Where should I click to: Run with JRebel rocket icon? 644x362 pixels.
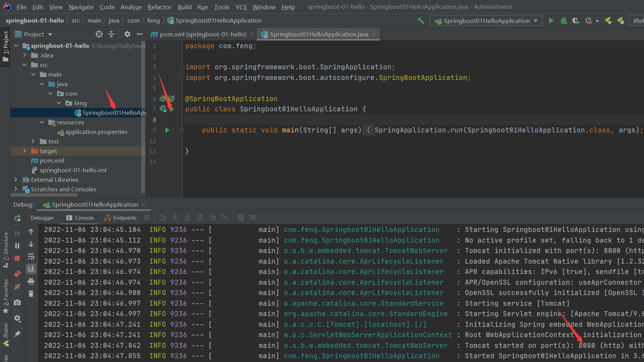(x=608, y=21)
